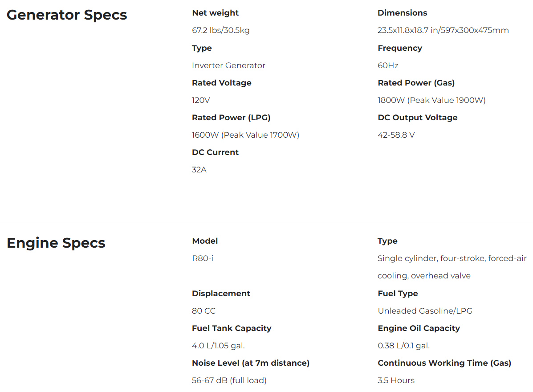Click the Generator Specs heading
The image size is (533, 392).
pyautogui.click(x=67, y=15)
